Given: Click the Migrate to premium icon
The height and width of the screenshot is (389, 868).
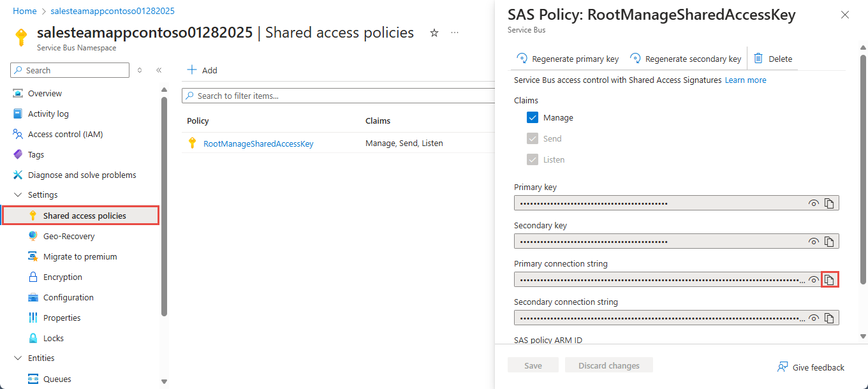Looking at the screenshot, I should [x=33, y=256].
